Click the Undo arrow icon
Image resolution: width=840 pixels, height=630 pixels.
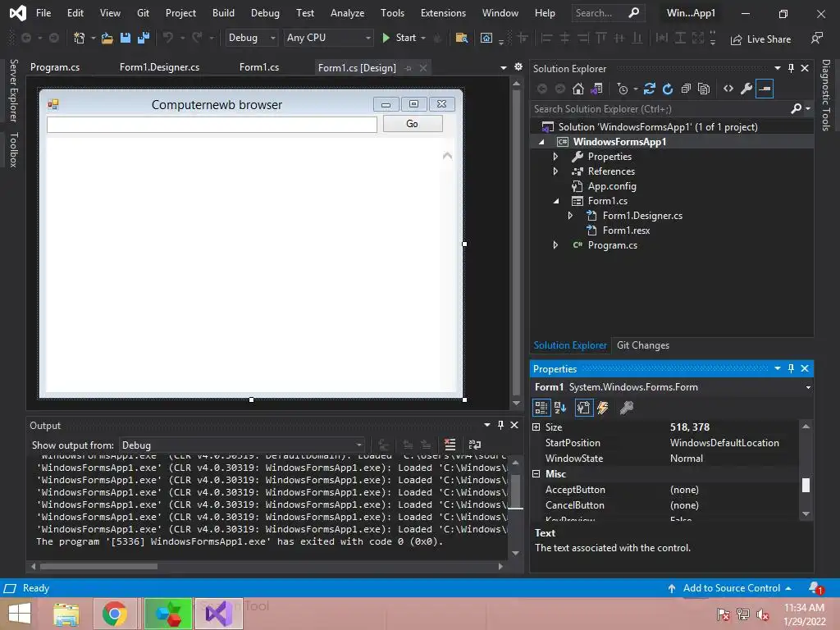click(x=167, y=38)
